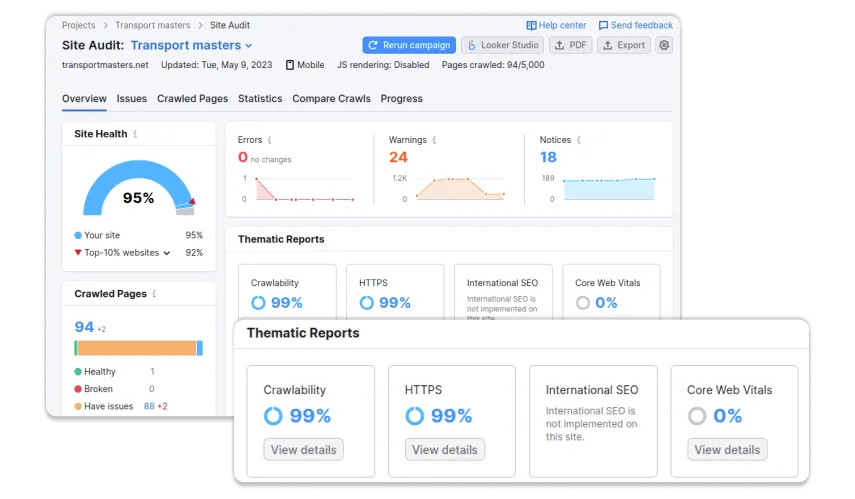This screenshot has width=855, height=499.
Task: Click Transport masters breadcrumb link
Action: pyautogui.click(x=153, y=25)
